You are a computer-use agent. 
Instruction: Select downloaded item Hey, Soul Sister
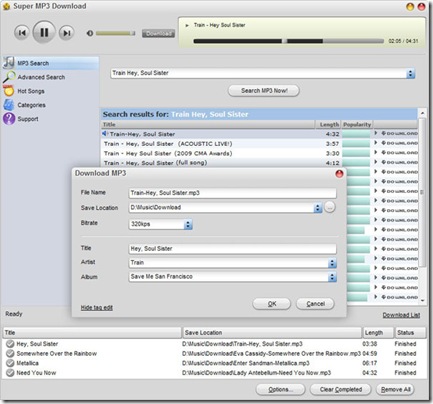point(214,344)
